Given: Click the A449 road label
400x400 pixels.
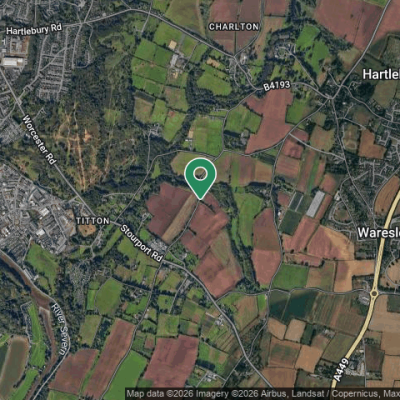Looking at the screenshot, I should click(341, 369).
